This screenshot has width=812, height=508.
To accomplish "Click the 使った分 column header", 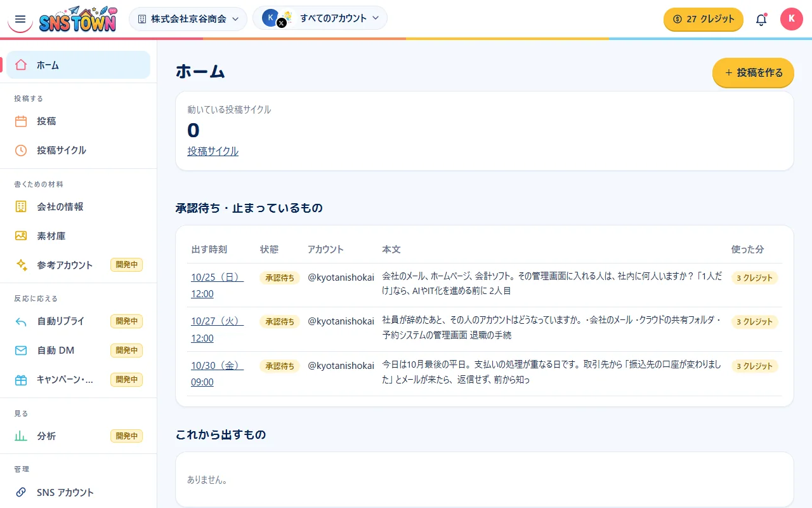I will point(747,250).
